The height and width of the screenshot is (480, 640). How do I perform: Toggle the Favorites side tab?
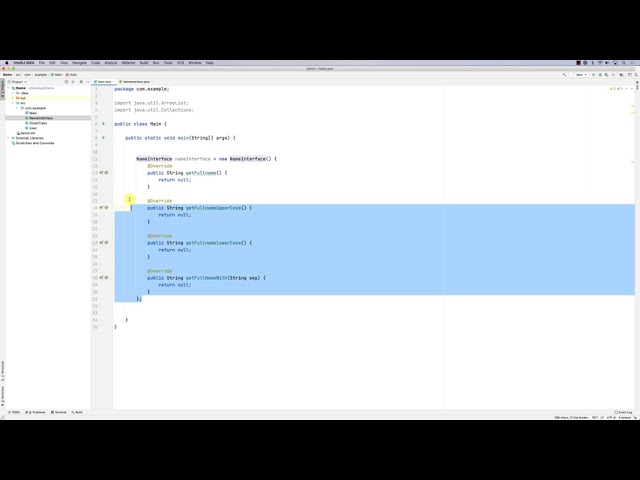click(x=2, y=397)
